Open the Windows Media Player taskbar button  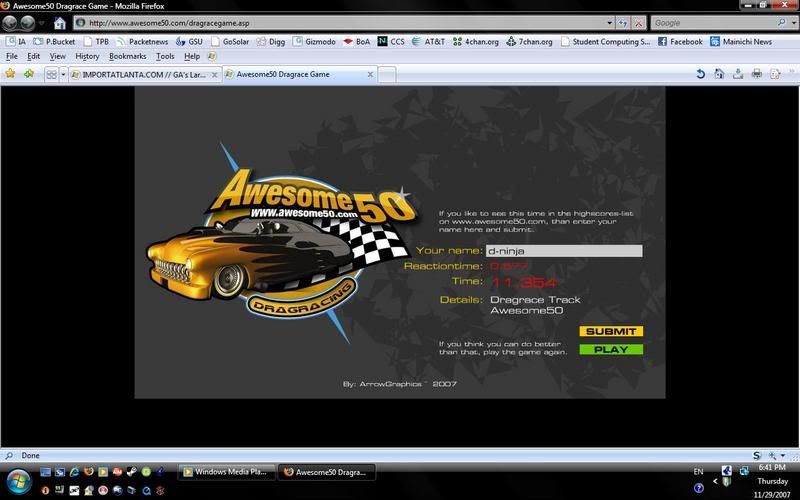tap(227, 472)
